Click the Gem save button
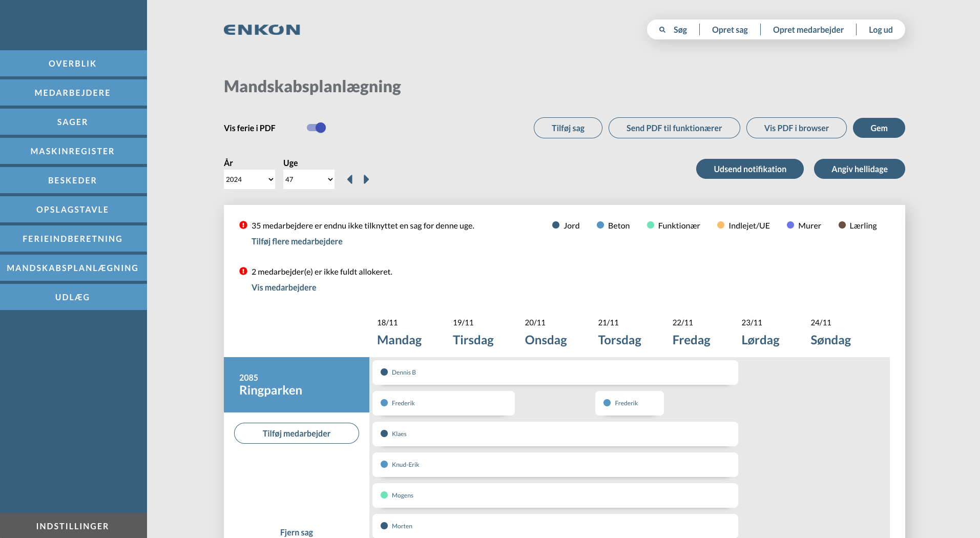 coord(879,128)
